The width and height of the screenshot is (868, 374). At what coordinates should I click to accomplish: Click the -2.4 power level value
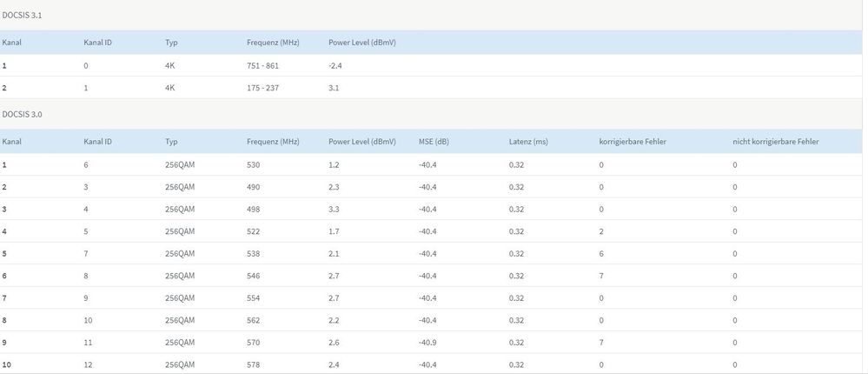coord(335,65)
